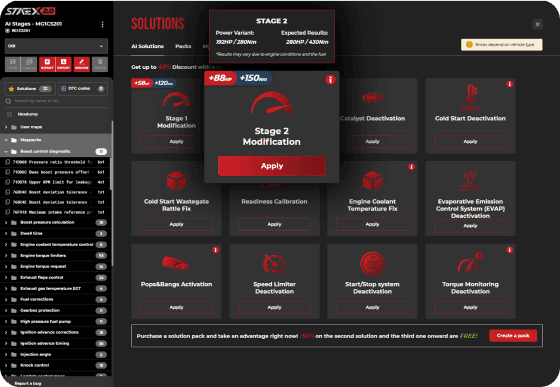Click info icon on Torque Monitoring Deactivation card
This screenshot has height=387, width=560.
pyautogui.click(x=509, y=250)
